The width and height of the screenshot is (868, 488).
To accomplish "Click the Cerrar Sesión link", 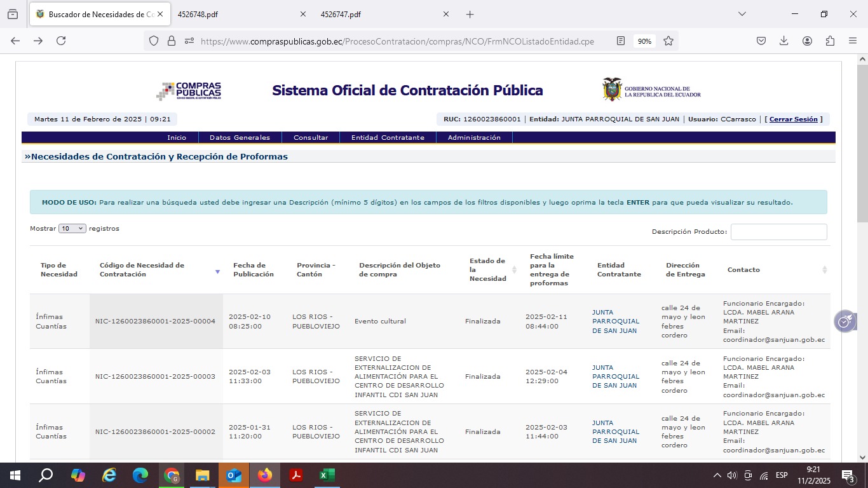I will click(x=793, y=119).
